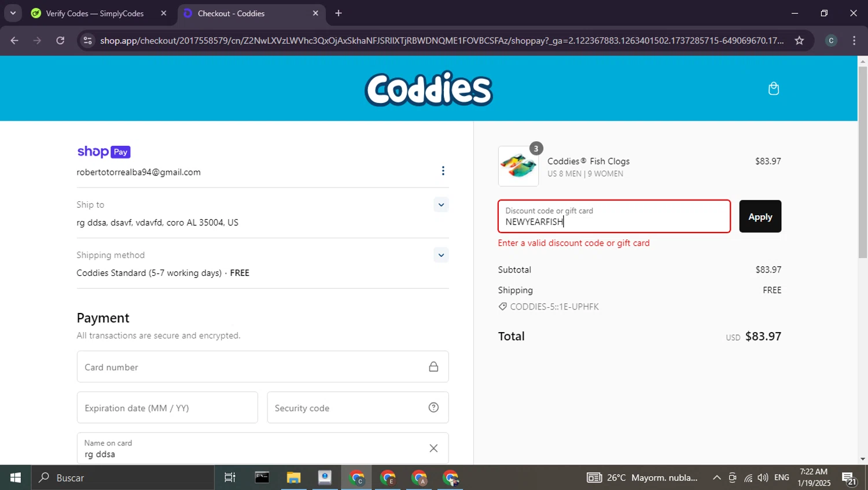868x490 pixels.
Task: Click the email robertotorrealba94@gmail.com
Action: coord(139,172)
